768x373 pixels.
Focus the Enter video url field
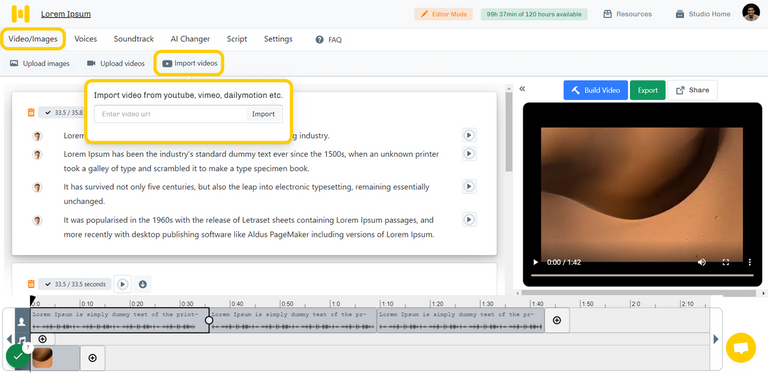click(x=170, y=114)
